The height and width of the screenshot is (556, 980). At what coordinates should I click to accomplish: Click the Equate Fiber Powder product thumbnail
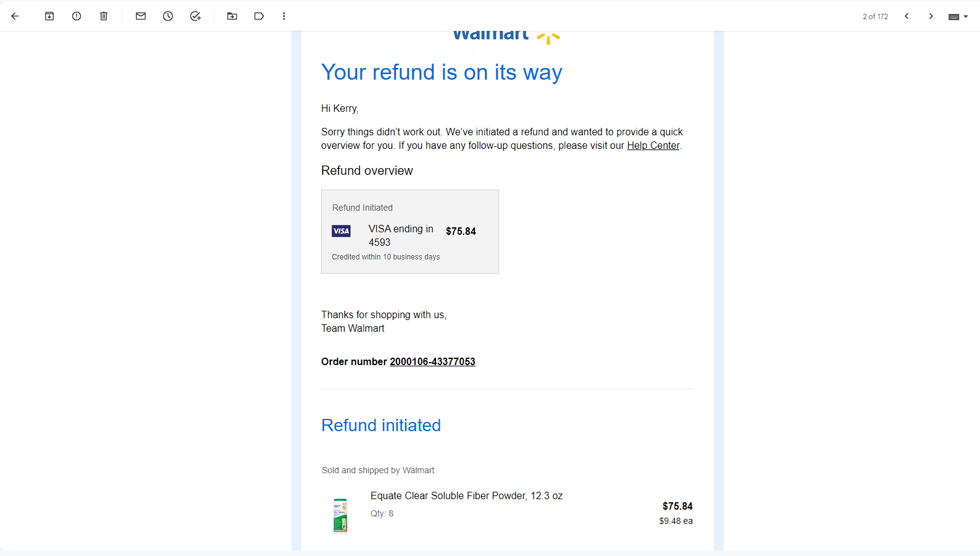coord(340,515)
